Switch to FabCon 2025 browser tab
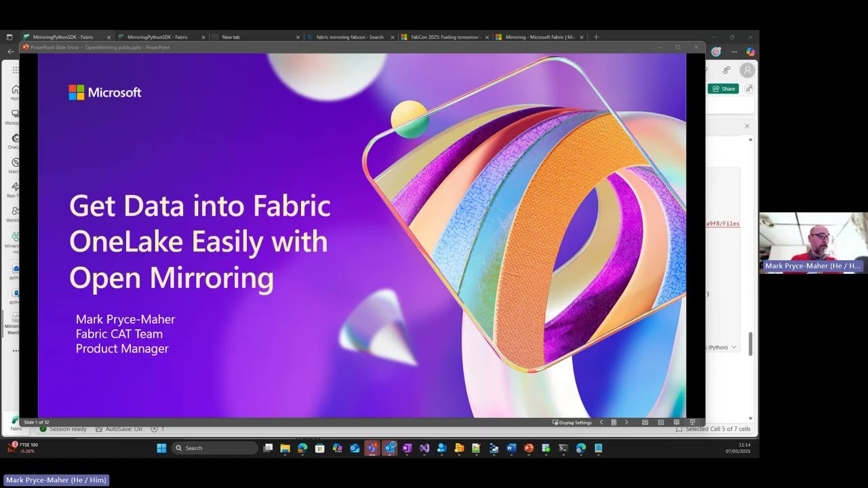The width and height of the screenshot is (868, 488). click(x=445, y=37)
